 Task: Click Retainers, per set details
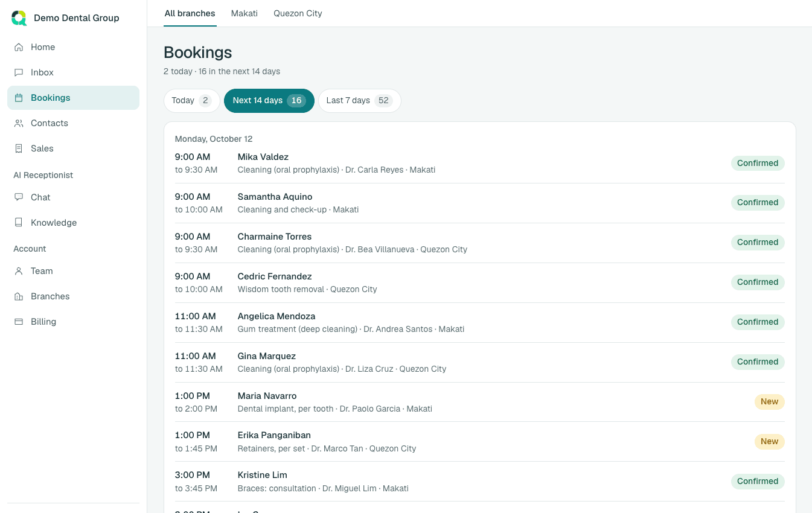[327, 449]
